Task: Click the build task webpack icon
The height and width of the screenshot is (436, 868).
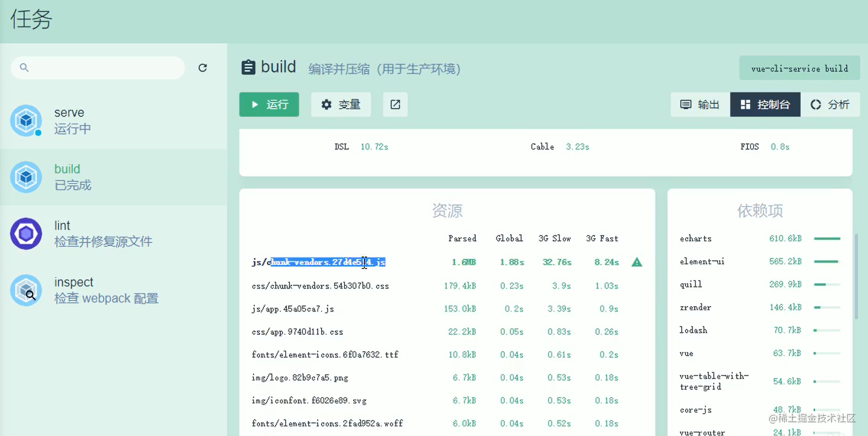Action: (26, 177)
